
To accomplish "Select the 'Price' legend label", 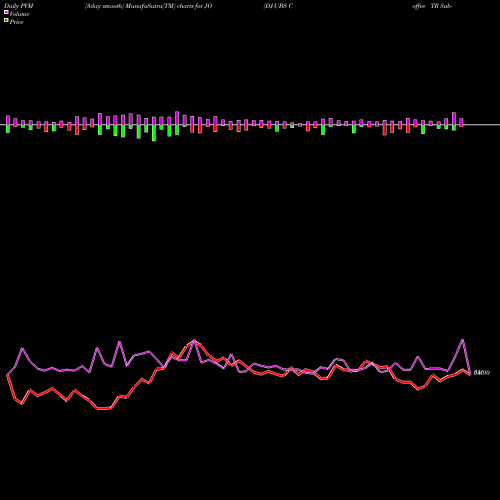I will click(16, 22).
